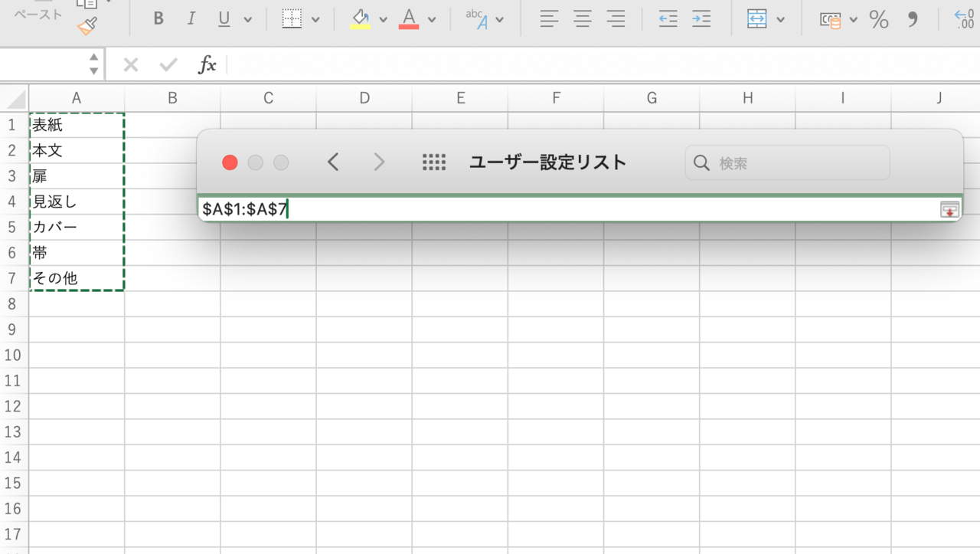980x554 pixels.
Task: Click the increase decimal icon
Action: pos(964,19)
